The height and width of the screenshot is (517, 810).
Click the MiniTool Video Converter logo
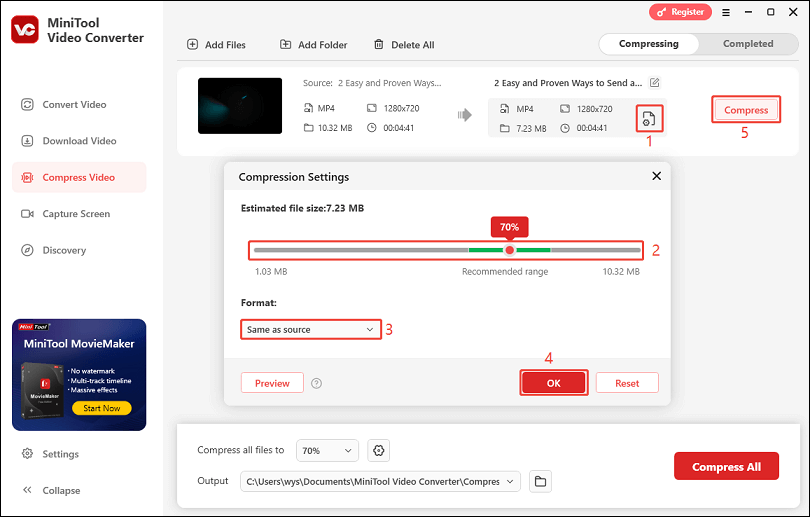(25, 29)
